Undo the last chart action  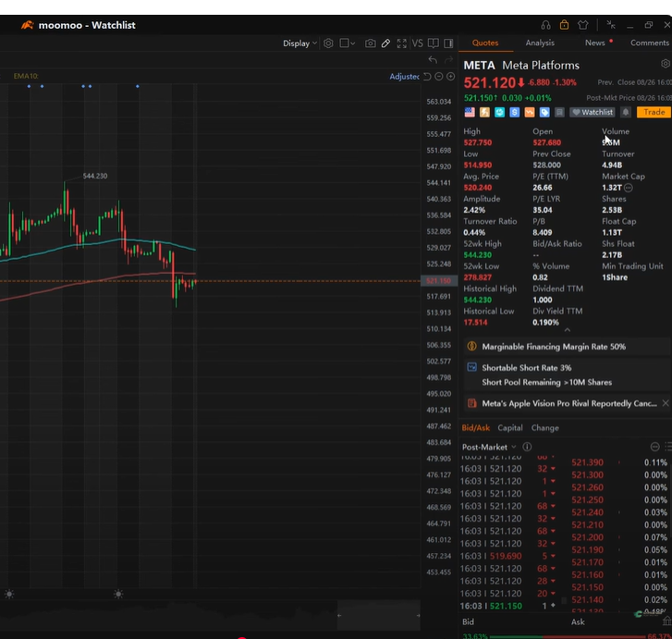(433, 60)
